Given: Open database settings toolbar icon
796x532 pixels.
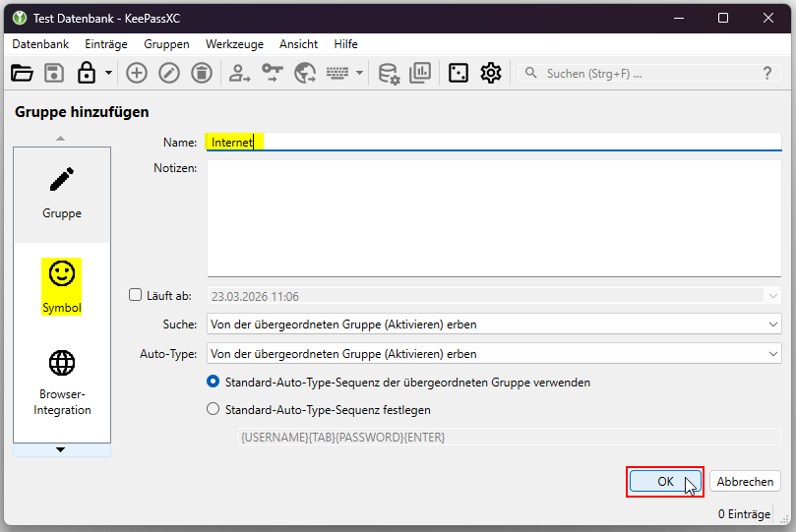Looking at the screenshot, I should click(x=389, y=74).
